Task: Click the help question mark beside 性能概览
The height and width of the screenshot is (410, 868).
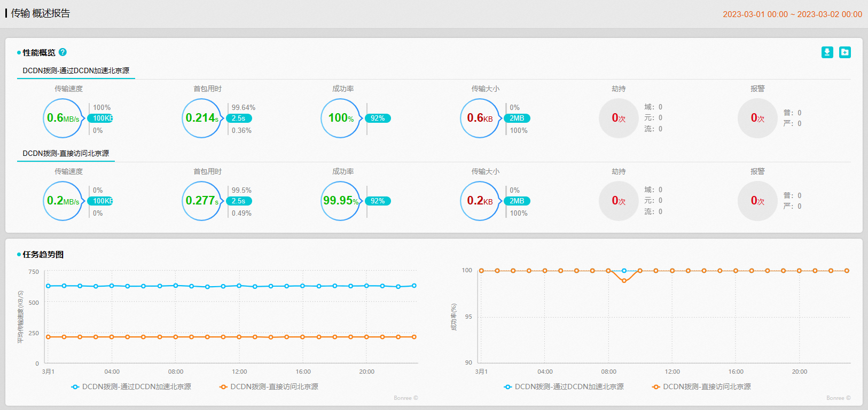Action: click(62, 52)
